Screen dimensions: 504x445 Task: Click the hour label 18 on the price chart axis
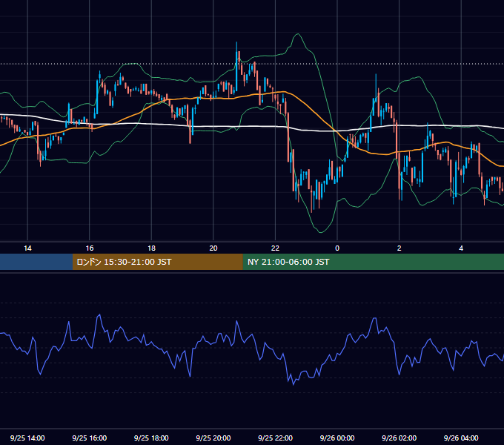(151, 248)
